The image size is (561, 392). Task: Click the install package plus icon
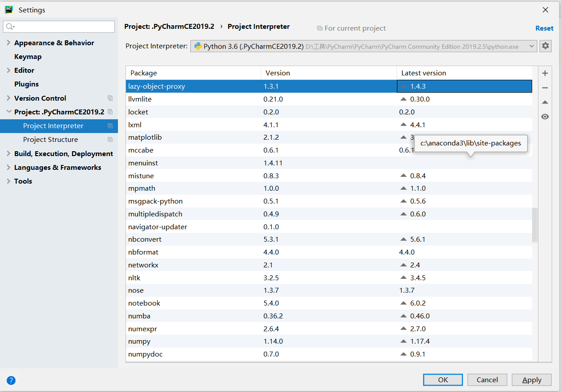(x=545, y=74)
